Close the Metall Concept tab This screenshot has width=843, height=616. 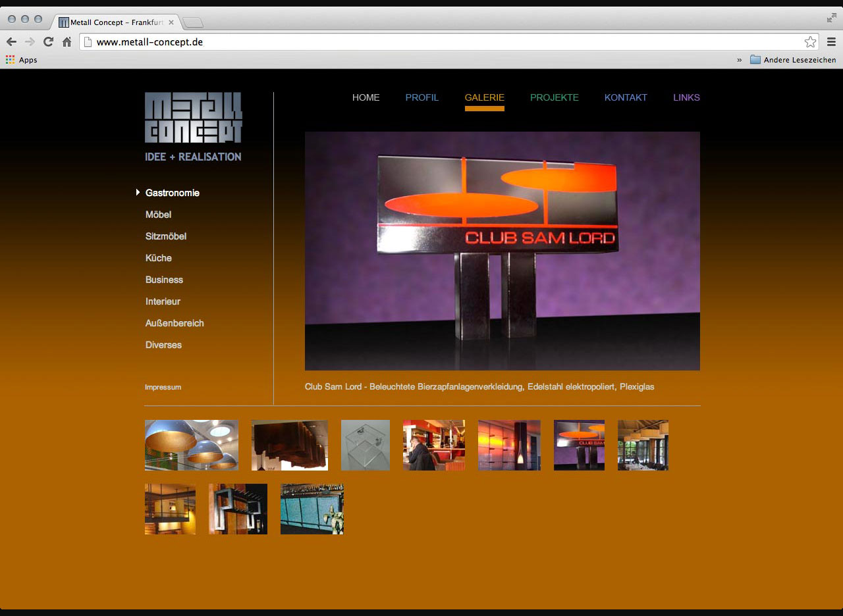tap(171, 22)
